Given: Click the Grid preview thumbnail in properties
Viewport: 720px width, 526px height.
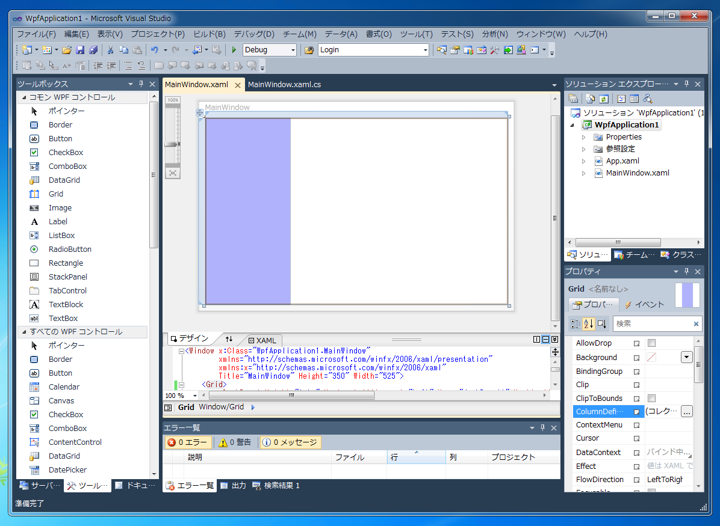Looking at the screenshot, I should (x=687, y=295).
